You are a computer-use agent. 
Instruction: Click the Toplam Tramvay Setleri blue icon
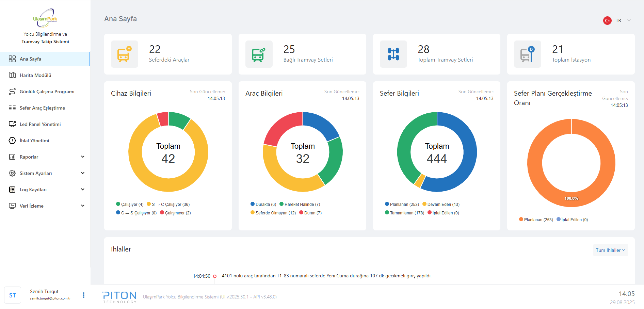click(393, 54)
